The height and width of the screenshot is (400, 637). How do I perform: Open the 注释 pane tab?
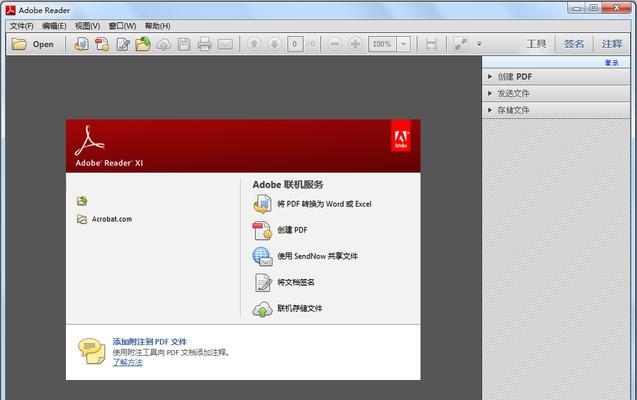612,44
